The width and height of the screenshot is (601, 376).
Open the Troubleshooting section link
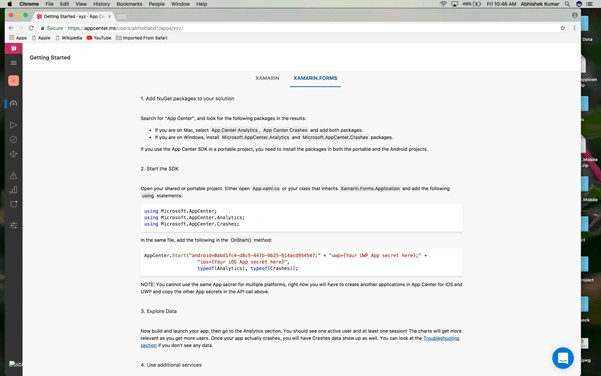coord(441,338)
